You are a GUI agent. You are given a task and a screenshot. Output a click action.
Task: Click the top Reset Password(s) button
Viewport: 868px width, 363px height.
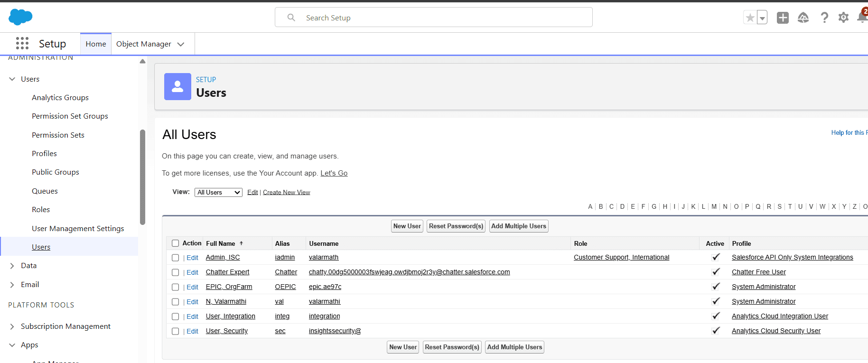point(456,226)
